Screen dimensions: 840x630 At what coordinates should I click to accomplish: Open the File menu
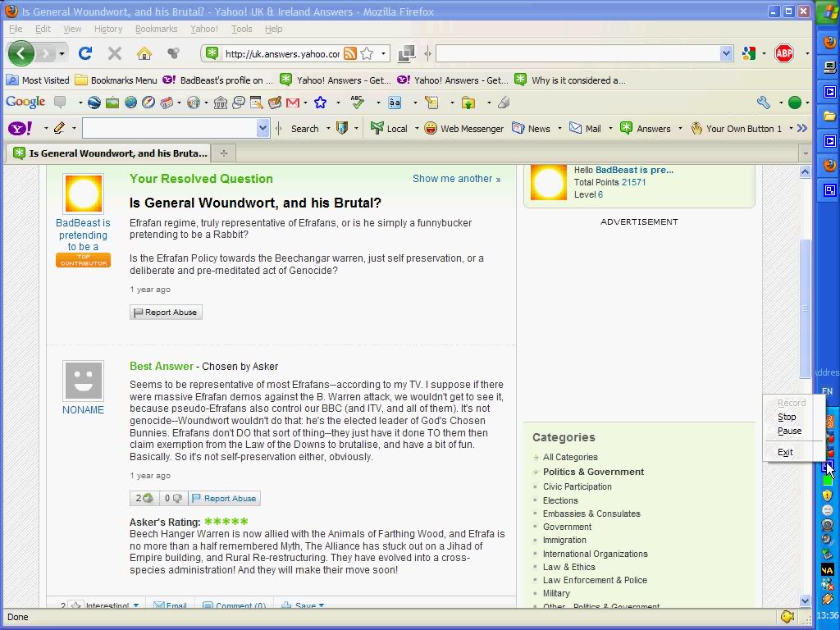(x=16, y=29)
